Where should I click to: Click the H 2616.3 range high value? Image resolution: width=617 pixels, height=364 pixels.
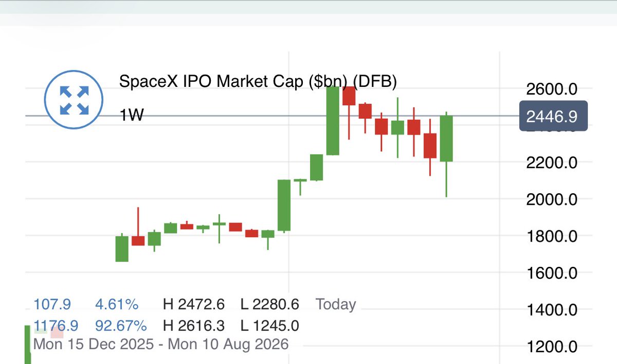[x=194, y=325]
